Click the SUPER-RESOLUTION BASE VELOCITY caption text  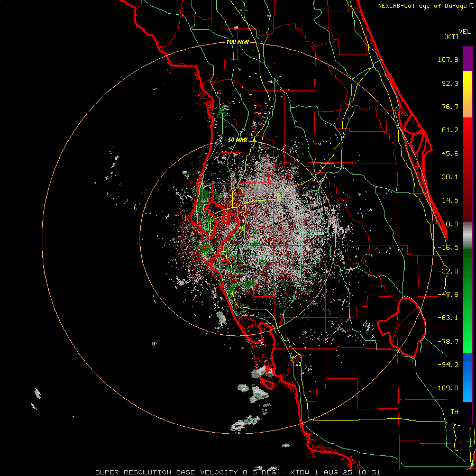tap(167, 472)
